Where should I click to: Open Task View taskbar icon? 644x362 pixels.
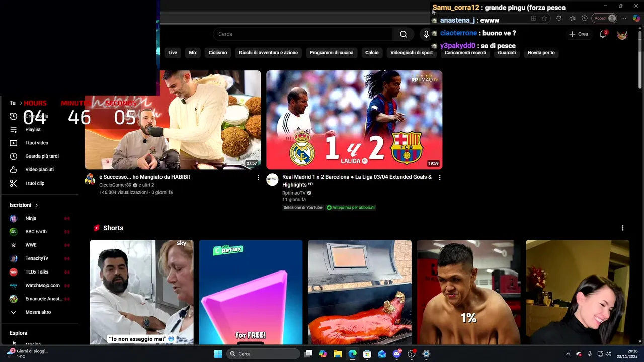pos(308,354)
